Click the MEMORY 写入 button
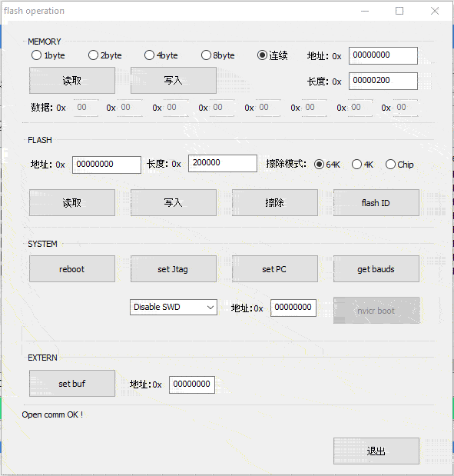Screen dimensions: 454x476 pyautogui.click(x=174, y=81)
